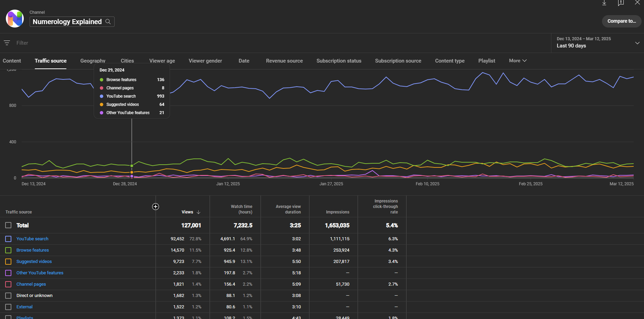644x319 pixels.
Task: Select the Traffic source tab
Action: click(51, 61)
